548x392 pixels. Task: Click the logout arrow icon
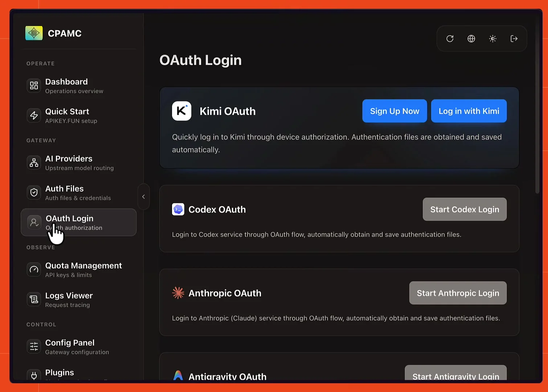coord(514,38)
